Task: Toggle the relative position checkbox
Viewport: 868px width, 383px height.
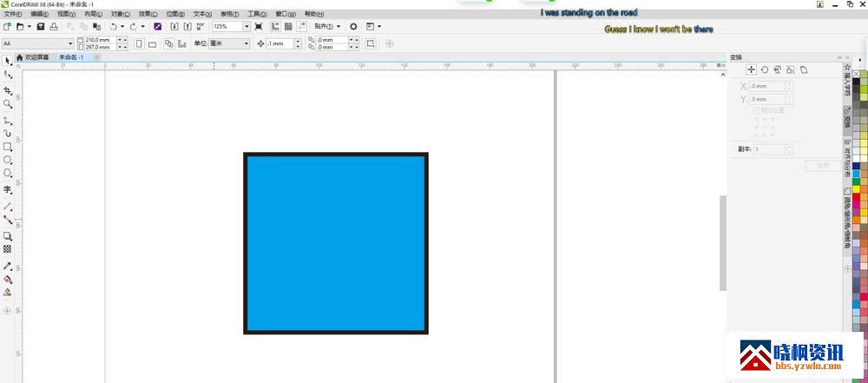Action: [x=756, y=110]
